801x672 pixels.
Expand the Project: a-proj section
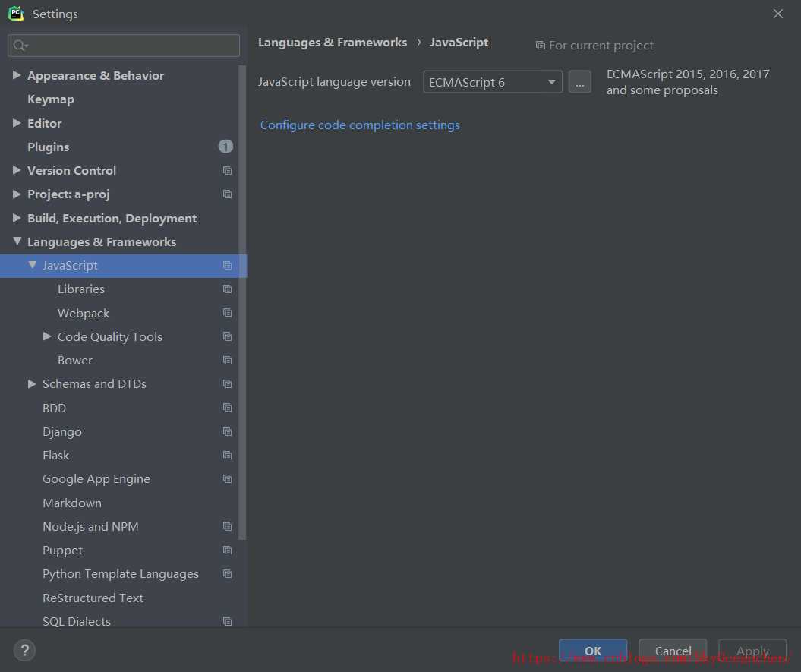pos(17,194)
